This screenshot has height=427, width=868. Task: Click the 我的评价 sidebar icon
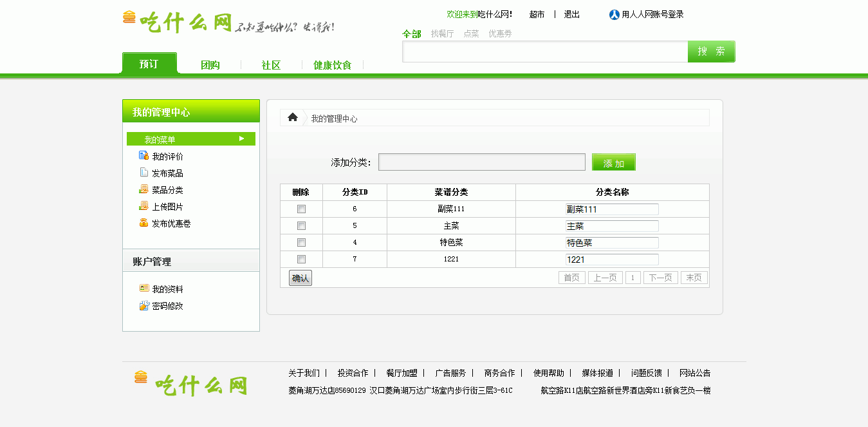pyautogui.click(x=144, y=156)
